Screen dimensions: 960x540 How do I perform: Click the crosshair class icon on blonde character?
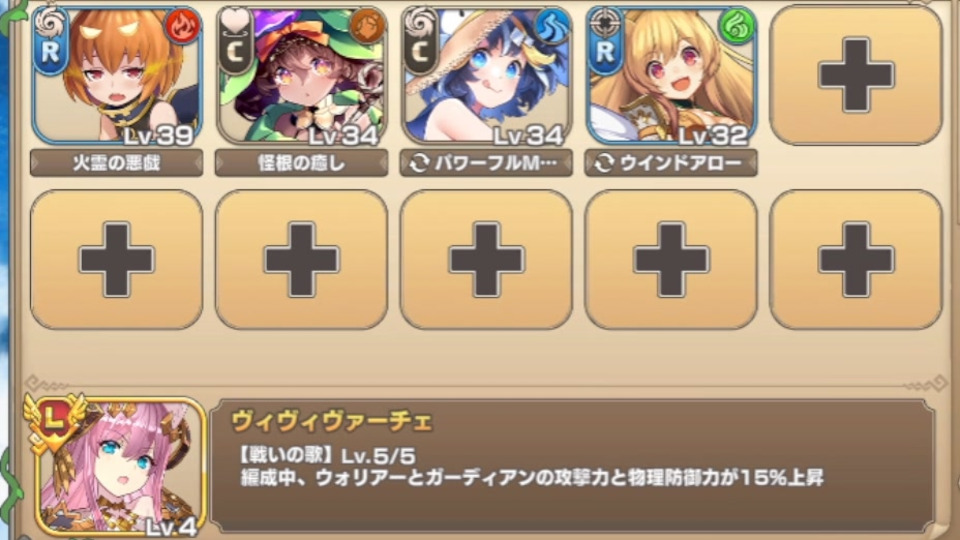pyautogui.click(x=604, y=22)
